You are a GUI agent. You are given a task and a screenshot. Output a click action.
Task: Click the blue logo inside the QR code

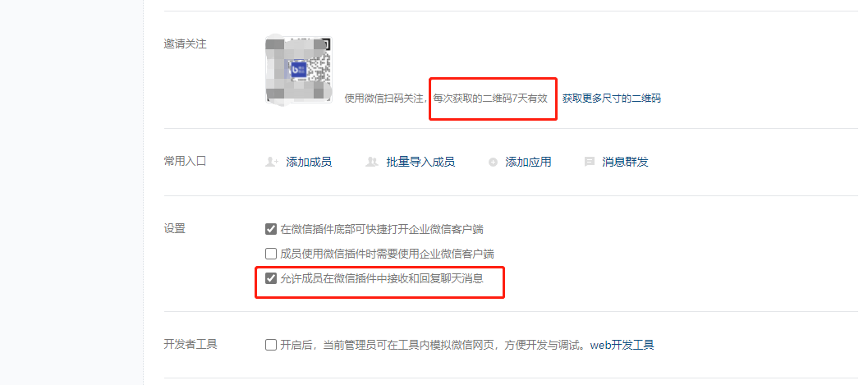pos(299,70)
